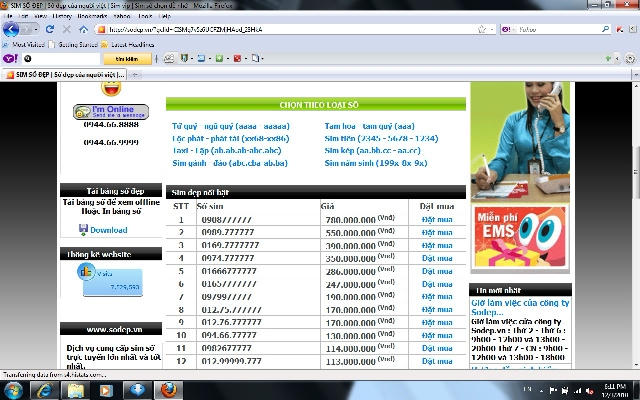The width and height of the screenshot is (640, 400).
Task: Open the History menu
Action: [x=62, y=17]
